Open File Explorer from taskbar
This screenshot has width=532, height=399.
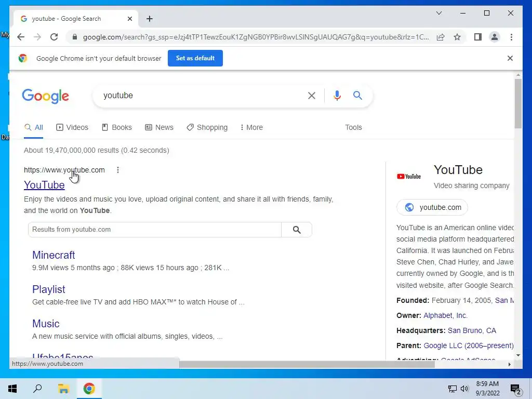click(x=63, y=389)
